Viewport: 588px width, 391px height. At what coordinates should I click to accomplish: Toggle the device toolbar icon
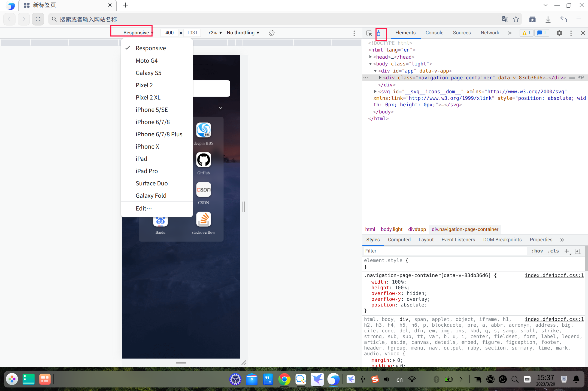pyautogui.click(x=380, y=33)
